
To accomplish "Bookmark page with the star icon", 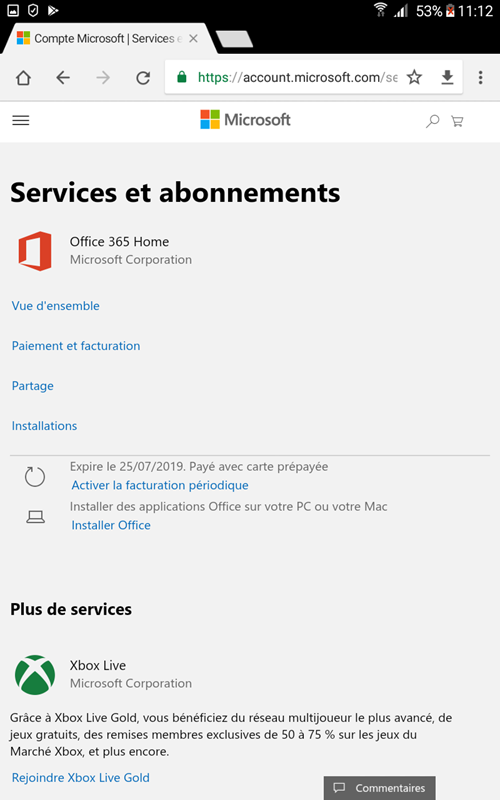I will click(414, 78).
